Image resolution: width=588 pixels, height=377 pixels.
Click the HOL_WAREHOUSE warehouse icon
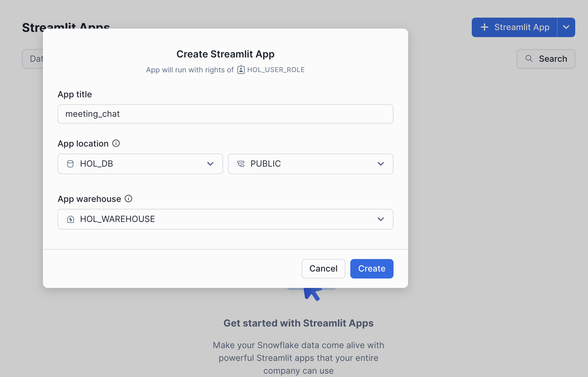[71, 219]
